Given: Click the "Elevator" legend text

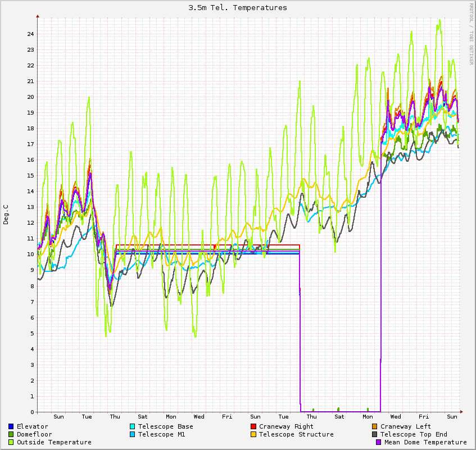Looking at the screenshot, I should click(x=32, y=426).
